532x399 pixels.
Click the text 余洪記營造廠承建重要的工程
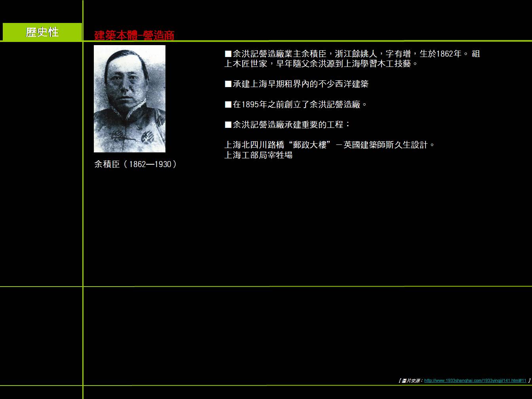click(291, 125)
